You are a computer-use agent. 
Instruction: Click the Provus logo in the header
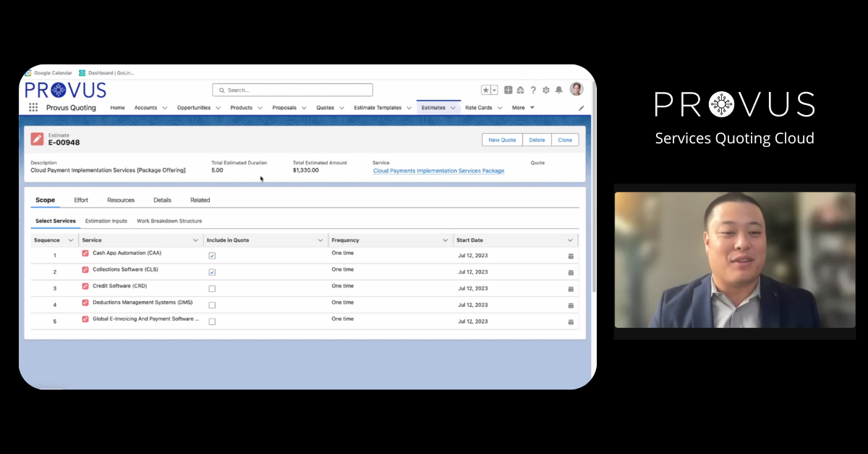pos(65,90)
